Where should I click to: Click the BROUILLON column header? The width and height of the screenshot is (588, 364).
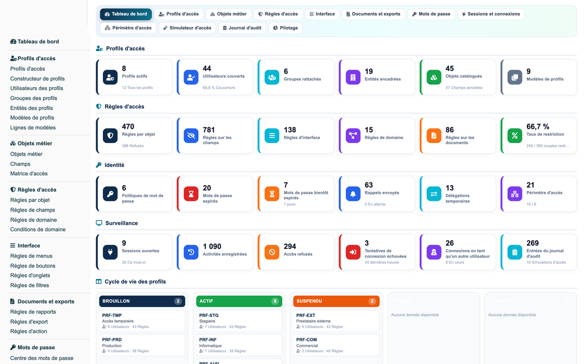(142, 301)
